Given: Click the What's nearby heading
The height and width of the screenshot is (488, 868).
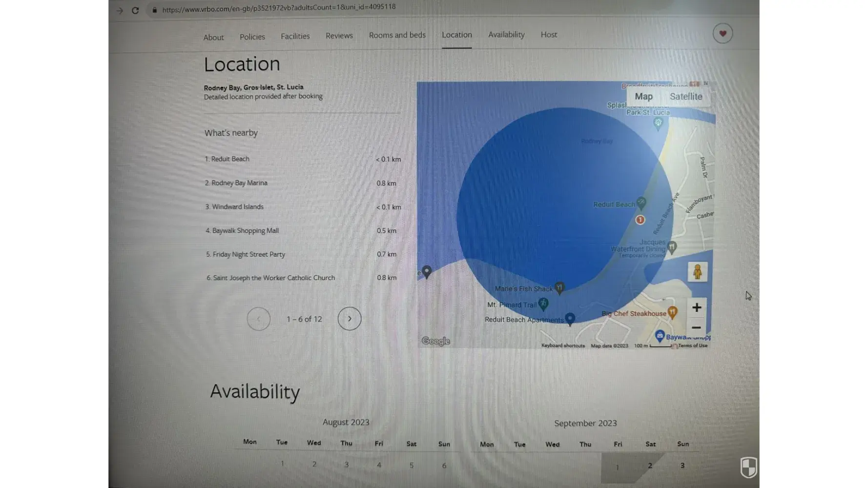Looking at the screenshot, I should 231,133.
